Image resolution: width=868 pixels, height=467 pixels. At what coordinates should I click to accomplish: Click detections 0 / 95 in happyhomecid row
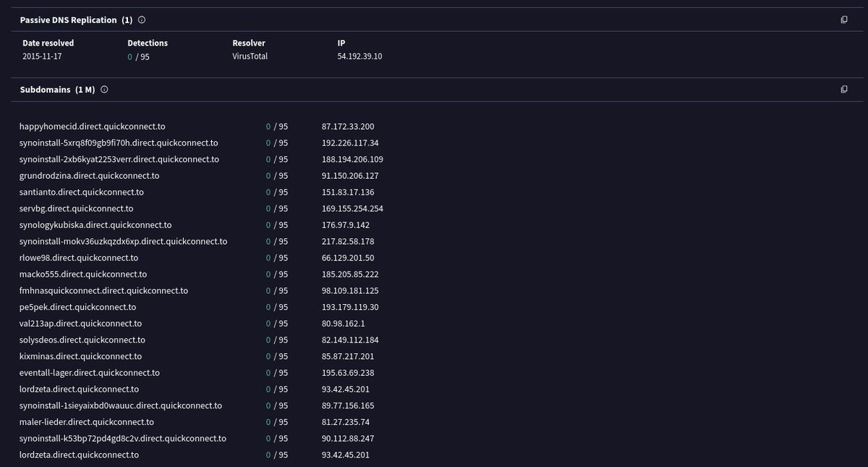point(277,126)
